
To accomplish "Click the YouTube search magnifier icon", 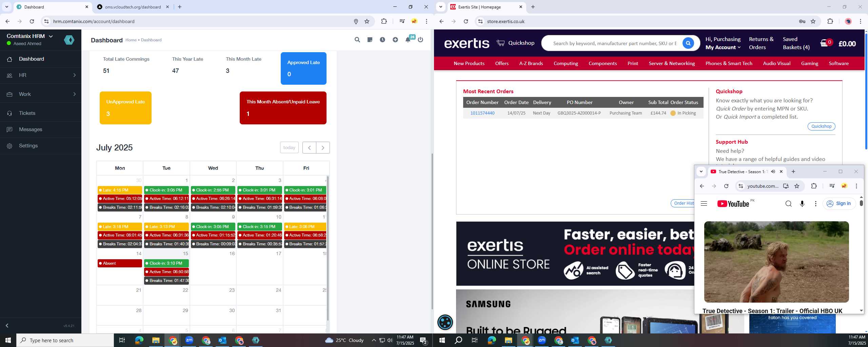I will tap(789, 204).
